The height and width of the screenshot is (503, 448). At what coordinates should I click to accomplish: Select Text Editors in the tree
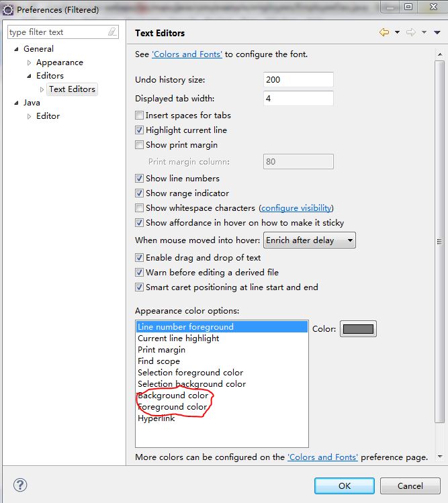click(x=72, y=89)
